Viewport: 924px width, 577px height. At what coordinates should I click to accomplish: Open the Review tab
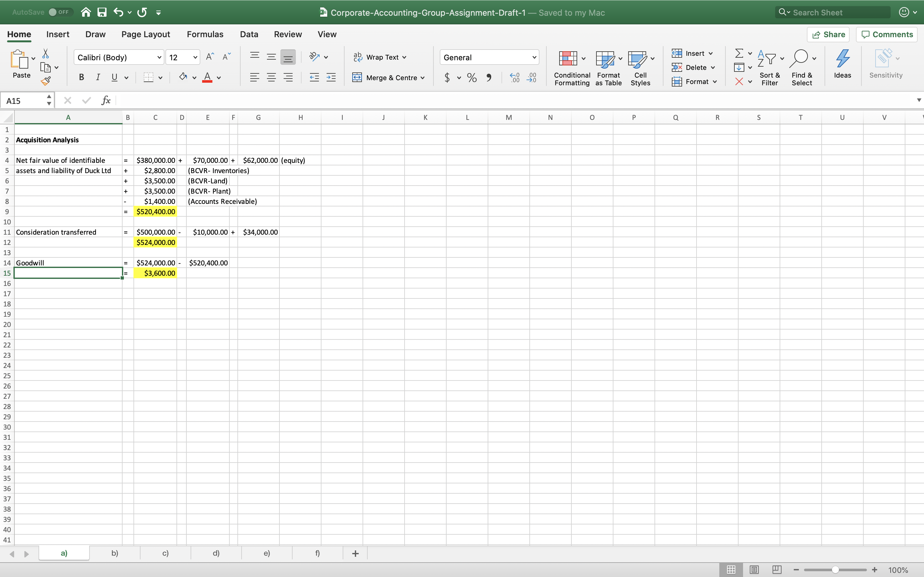point(287,34)
